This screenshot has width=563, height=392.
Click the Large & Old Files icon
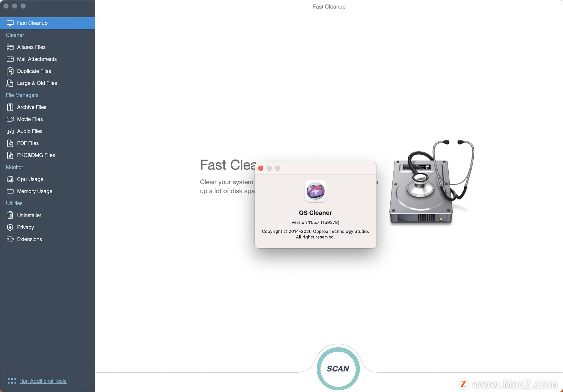click(10, 83)
